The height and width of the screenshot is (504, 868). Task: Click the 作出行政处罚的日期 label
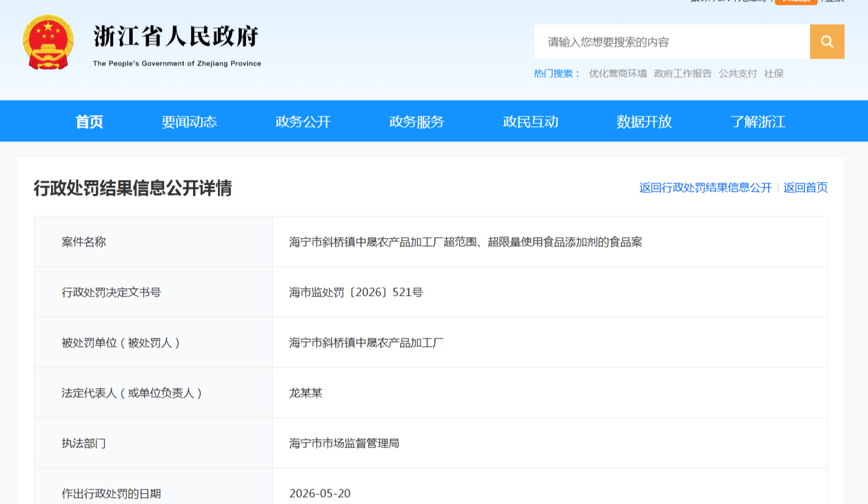111,494
